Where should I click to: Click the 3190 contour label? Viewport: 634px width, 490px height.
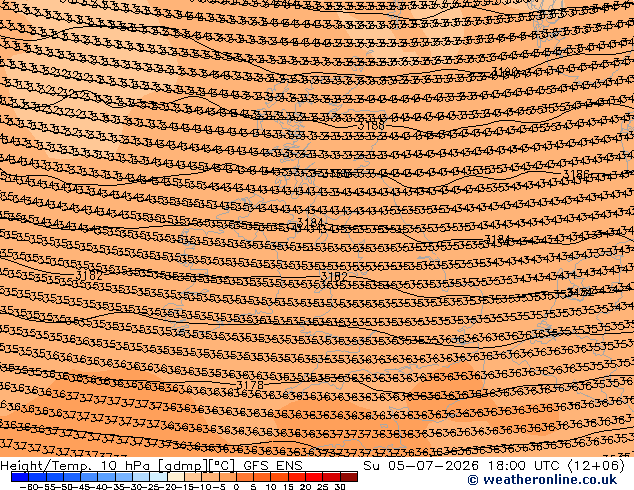point(505,73)
